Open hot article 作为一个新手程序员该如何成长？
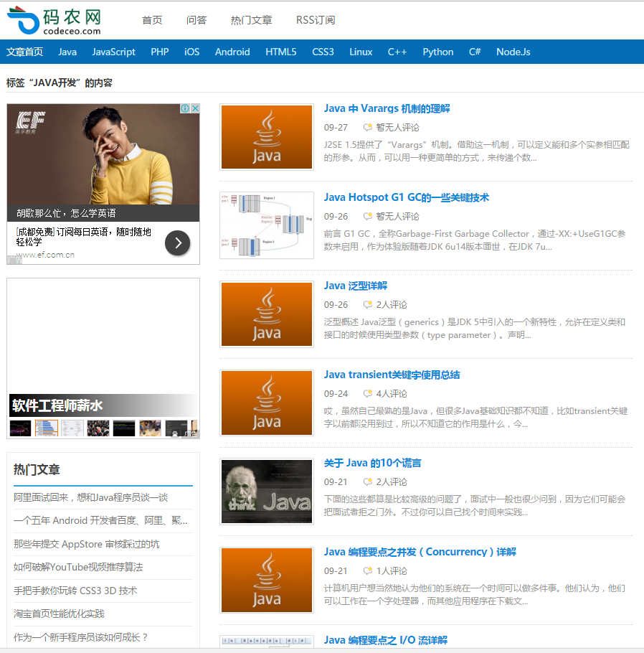This screenshot has width=644, height=653. click(x=80, y=637)
